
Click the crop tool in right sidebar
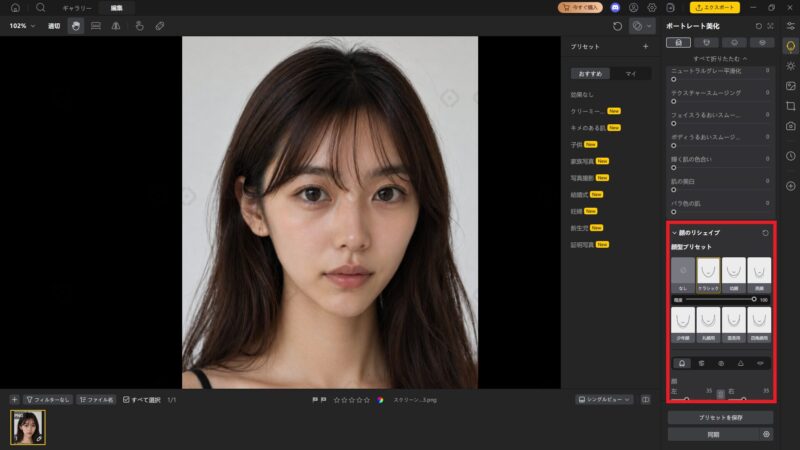pyautogui.click(x=790, y=106)
